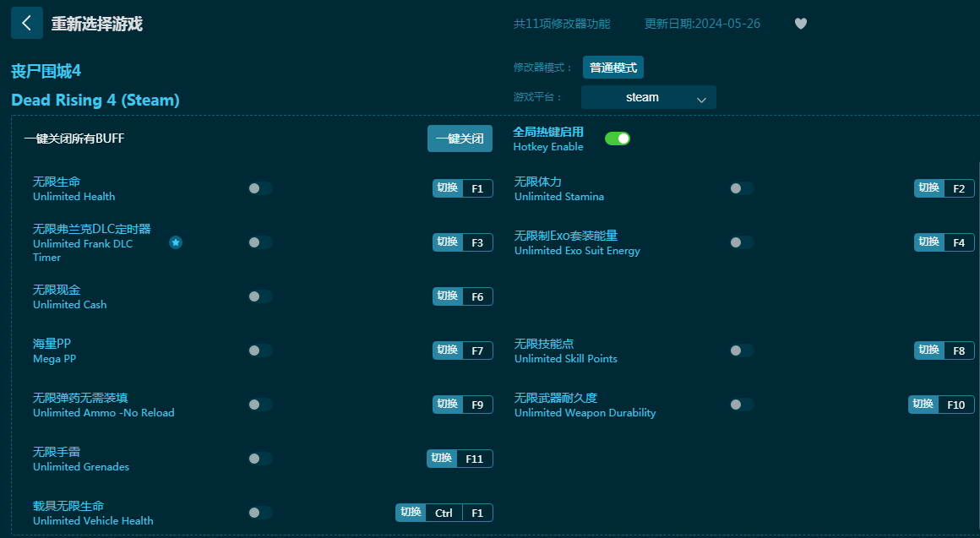
Task: Click the F4 hotkey field
Action: [959, 242]
